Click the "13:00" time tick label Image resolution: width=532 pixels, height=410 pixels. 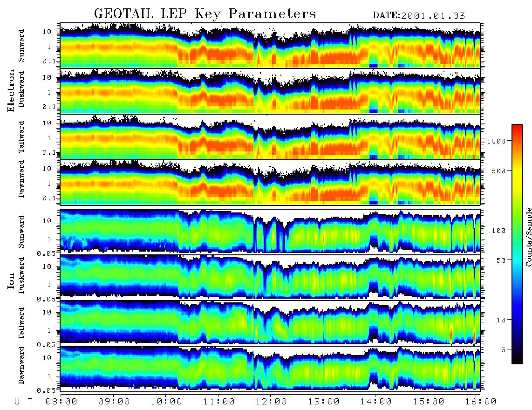coord(324,402)
